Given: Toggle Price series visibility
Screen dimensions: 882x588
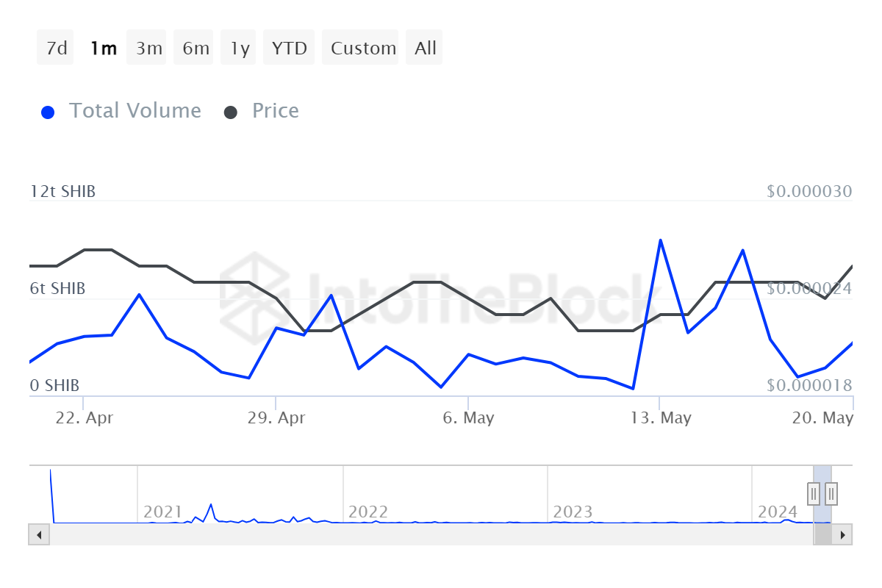Looking at the screenshot, I should pyautogui.click(x=275, y=111).
